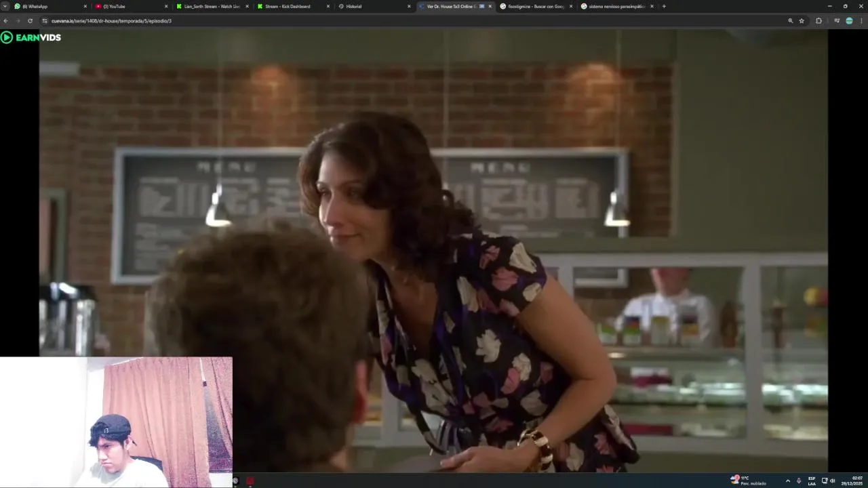Open a new browser tab
868x488 pixels.
tap(664, 6)
